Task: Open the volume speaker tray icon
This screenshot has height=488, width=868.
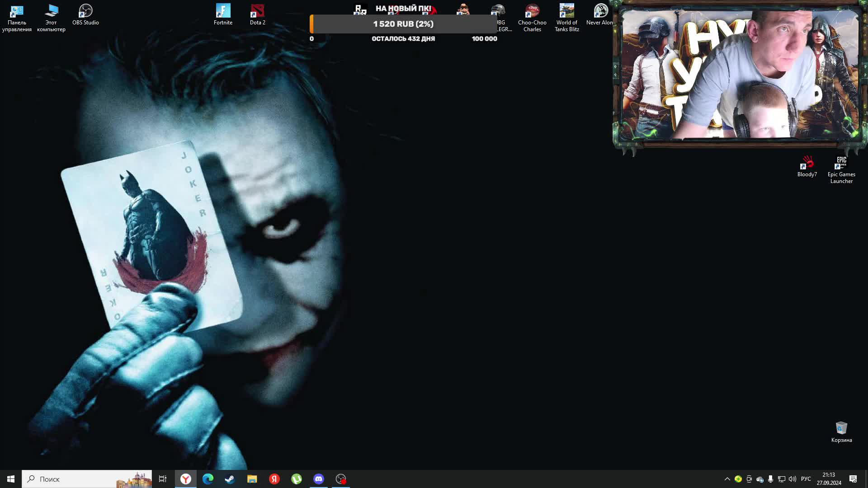Action: pos(793,479)
